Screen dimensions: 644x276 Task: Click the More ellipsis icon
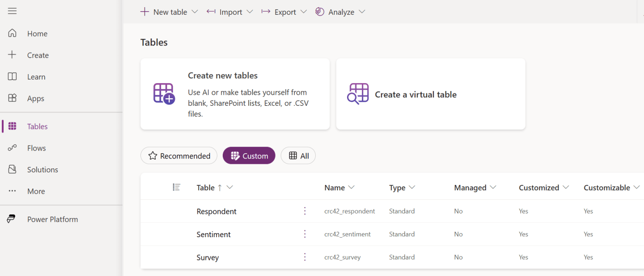(12, 191)
